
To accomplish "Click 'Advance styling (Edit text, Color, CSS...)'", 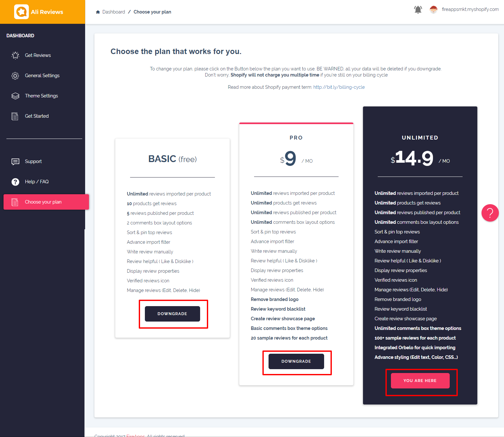I will [x=416, y=357].
